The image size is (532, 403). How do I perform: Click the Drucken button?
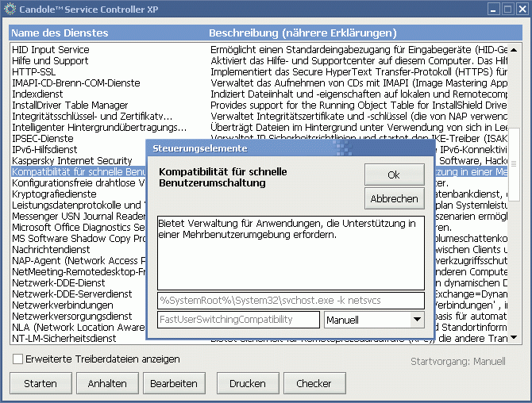pos(247,383)
